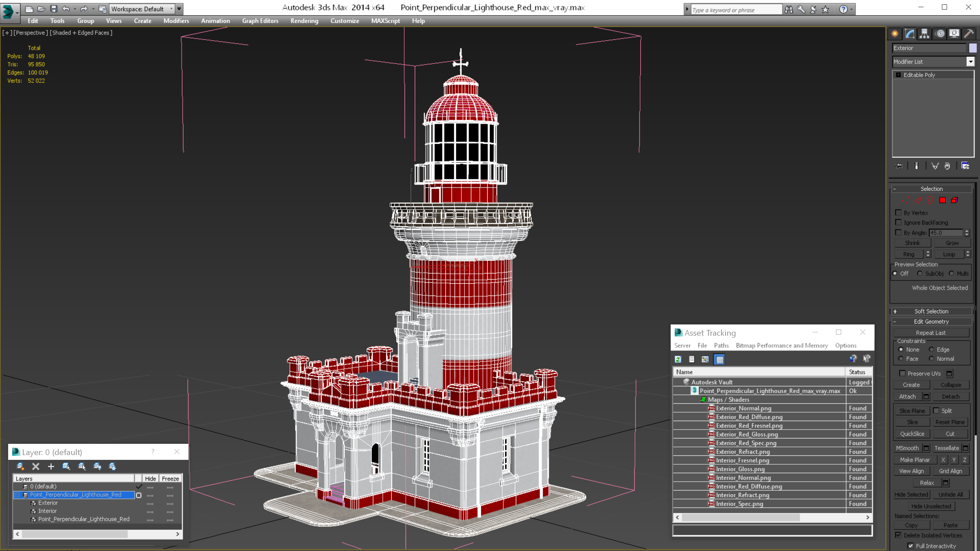The height and width of the screenshot is (551, 980).
Task: Click the QuickSlice button
Action: 912,434
